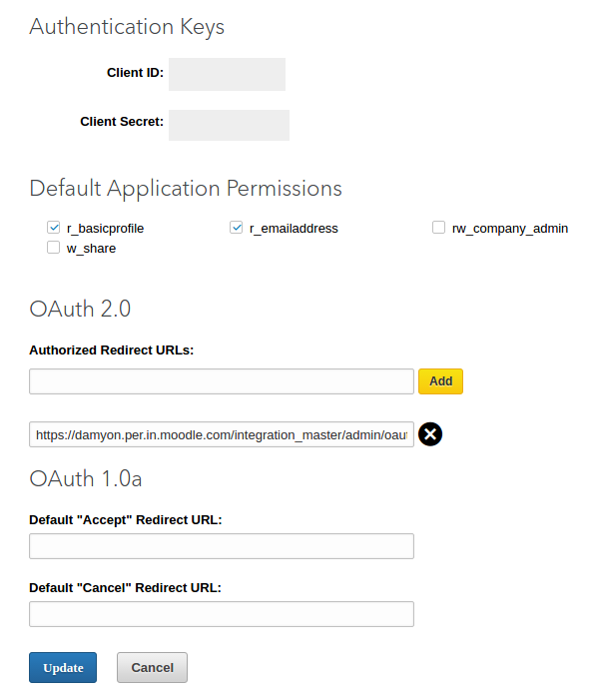Click the OAuth 1.0a section heading

pos(86,479)
